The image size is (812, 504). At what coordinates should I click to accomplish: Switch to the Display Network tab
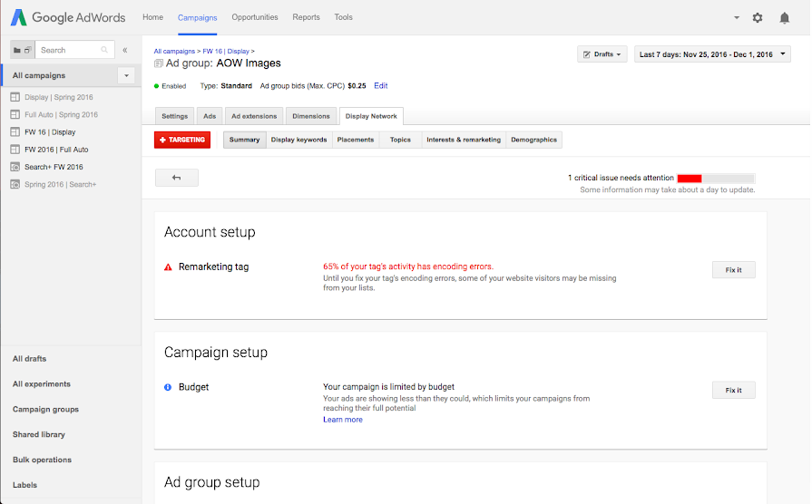[371, 116]
